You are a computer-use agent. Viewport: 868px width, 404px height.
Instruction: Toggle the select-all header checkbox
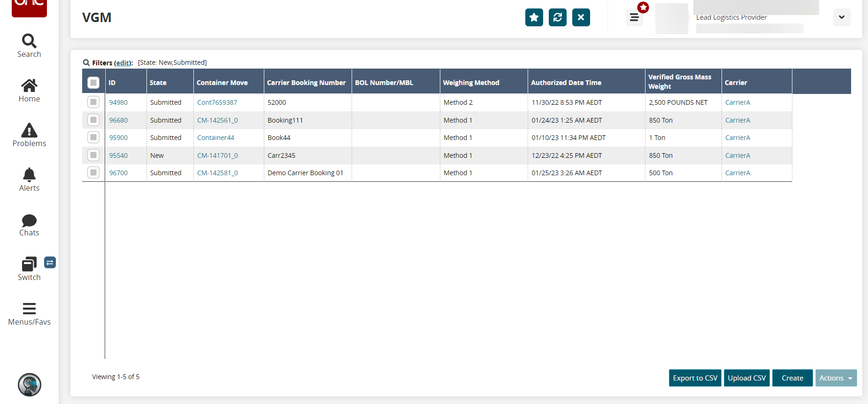pos(93,83)
